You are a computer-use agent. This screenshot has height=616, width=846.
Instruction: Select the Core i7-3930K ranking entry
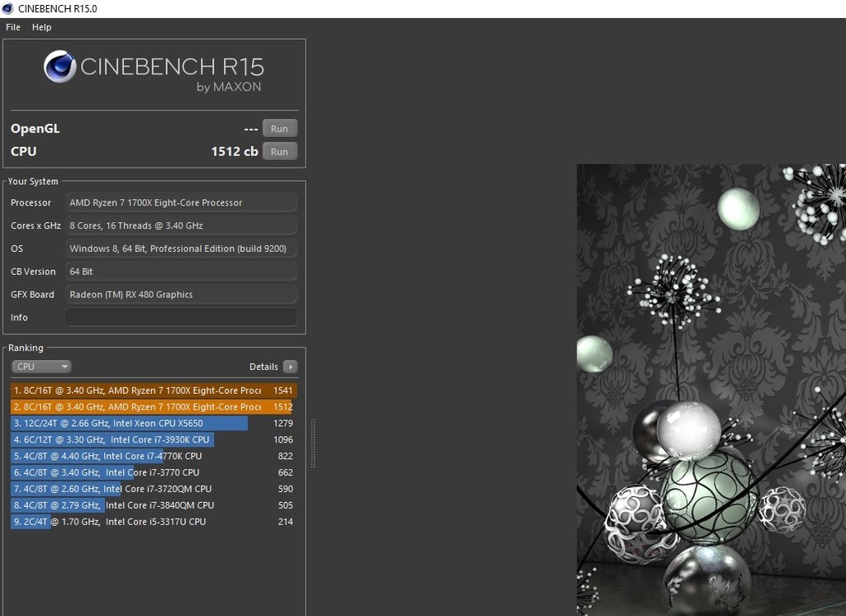point(153,440)
